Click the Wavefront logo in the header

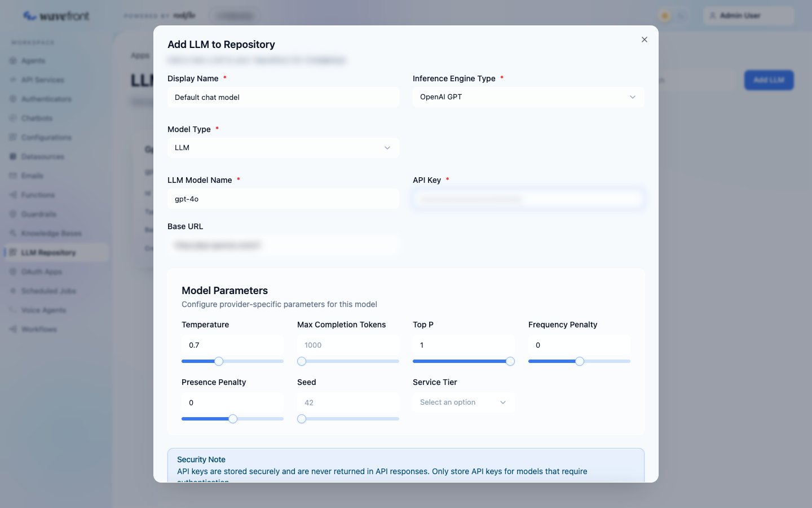pos(56,16)
